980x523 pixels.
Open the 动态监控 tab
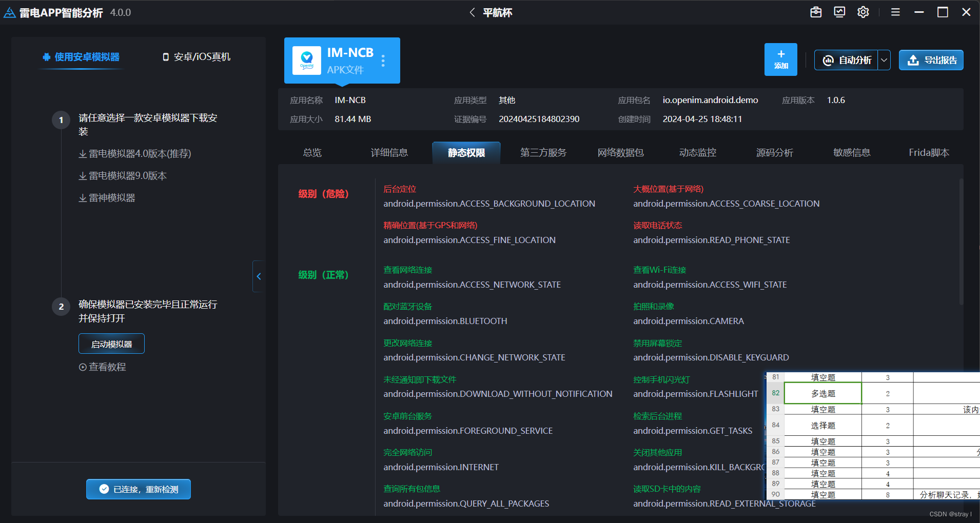pyautogui.click(x=698, y=153)
